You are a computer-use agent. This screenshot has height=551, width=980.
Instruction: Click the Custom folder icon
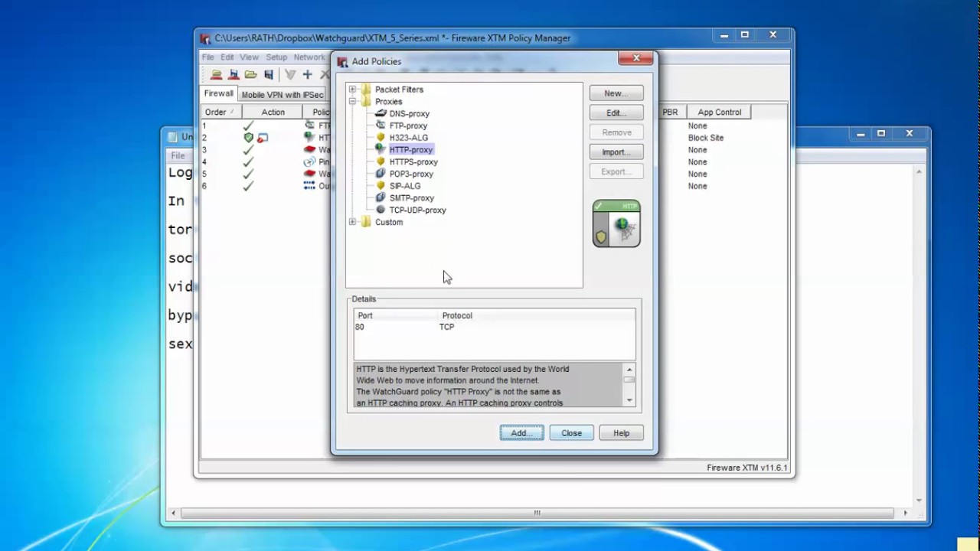tap(366, 222)
